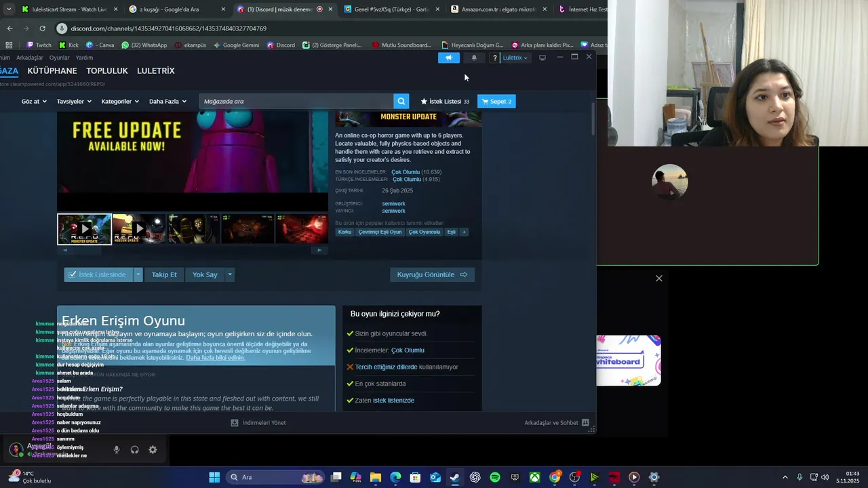Select the Korku tag
The width and height of the screenshot is (868, 488).
tap(345, 232)
